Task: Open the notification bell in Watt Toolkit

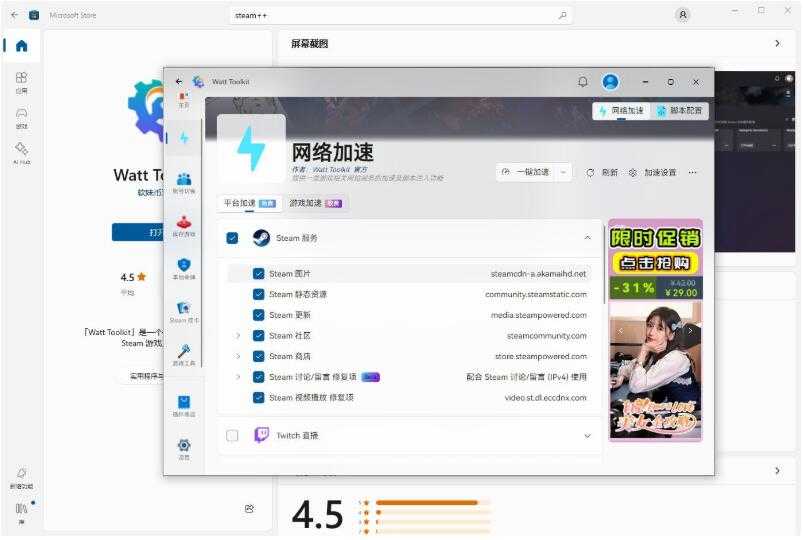Action: [x=583, y=81]
